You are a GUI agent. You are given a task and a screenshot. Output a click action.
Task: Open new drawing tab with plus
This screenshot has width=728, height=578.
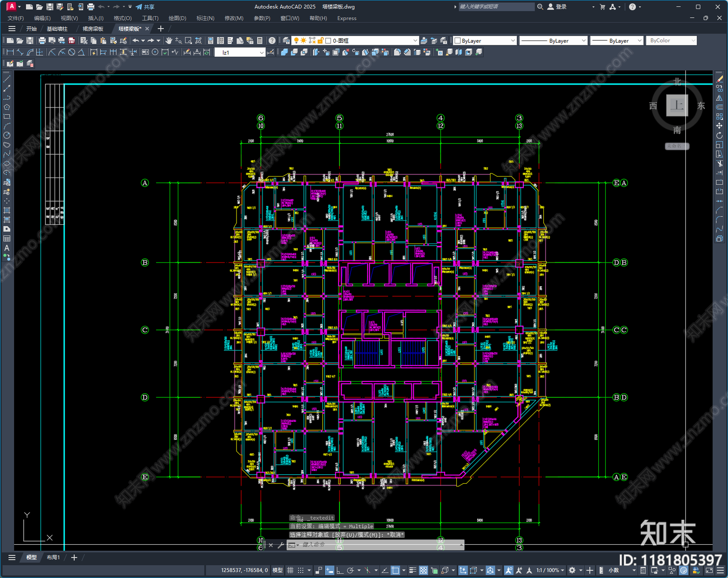coord(161,29)
